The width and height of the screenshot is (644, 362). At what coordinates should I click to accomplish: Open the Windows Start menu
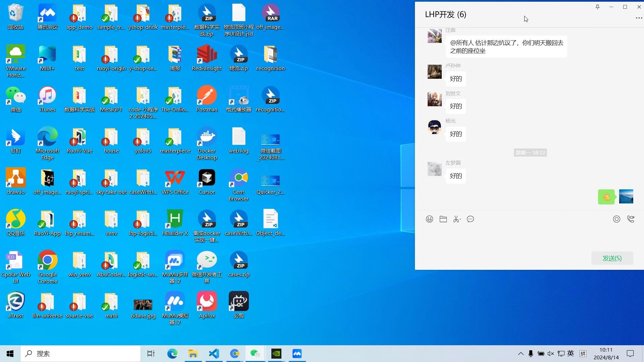(x=10, y=354)
